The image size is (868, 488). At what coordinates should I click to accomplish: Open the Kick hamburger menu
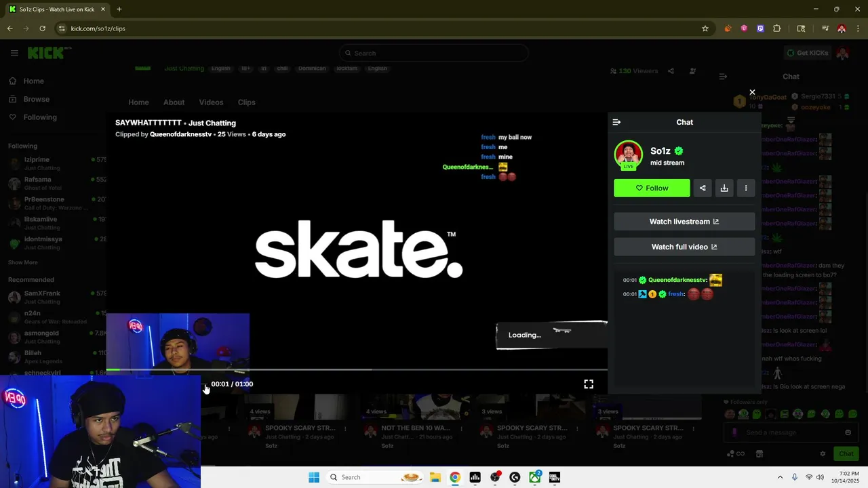point(14,53)
